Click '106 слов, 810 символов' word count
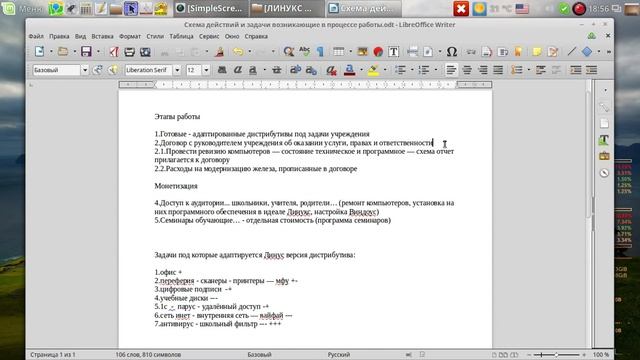The height and width of the screenshot is (360, 640). point(148,355)
